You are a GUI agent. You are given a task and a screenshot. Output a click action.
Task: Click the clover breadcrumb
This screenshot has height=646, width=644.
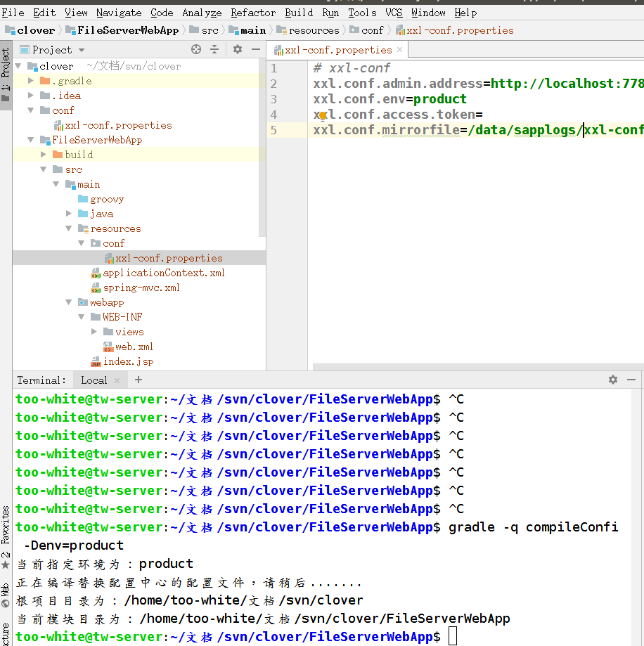(x=30, y=30)
